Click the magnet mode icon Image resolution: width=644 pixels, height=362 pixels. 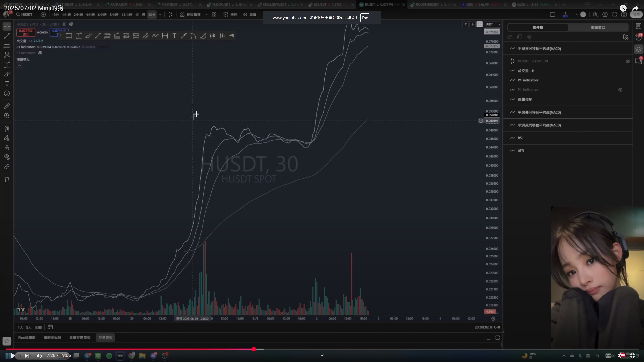click(7, 129)
